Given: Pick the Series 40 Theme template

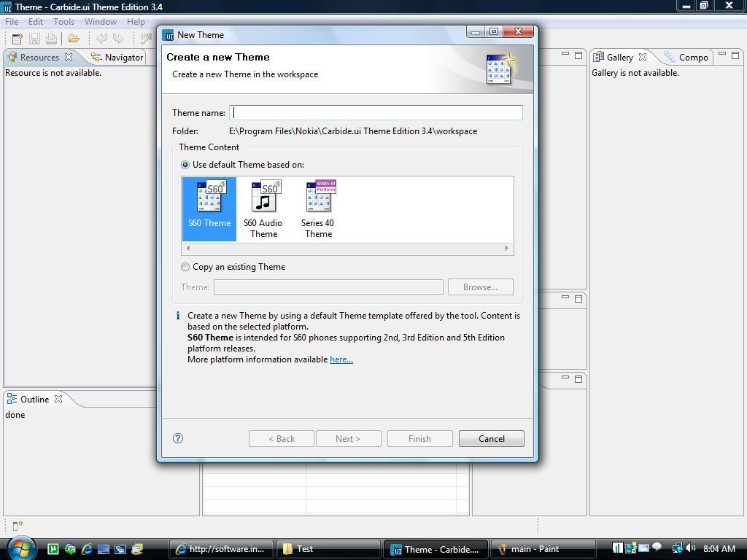Looking at the screenshot, I should coord(318,209).
